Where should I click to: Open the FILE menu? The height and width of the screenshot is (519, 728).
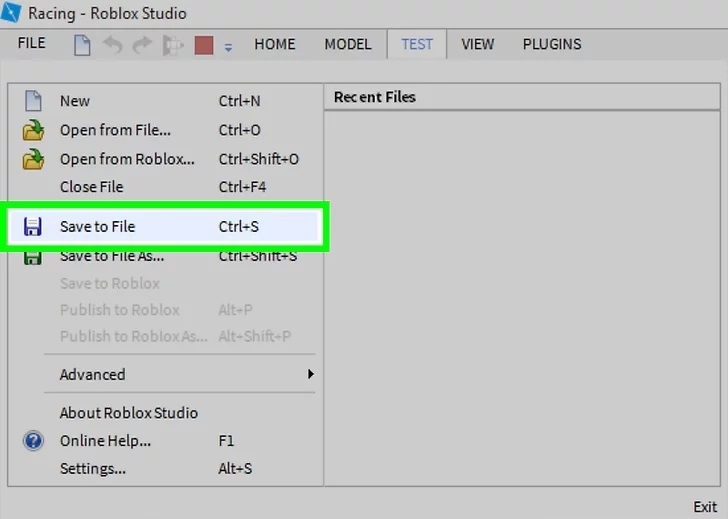coord(32,43)
